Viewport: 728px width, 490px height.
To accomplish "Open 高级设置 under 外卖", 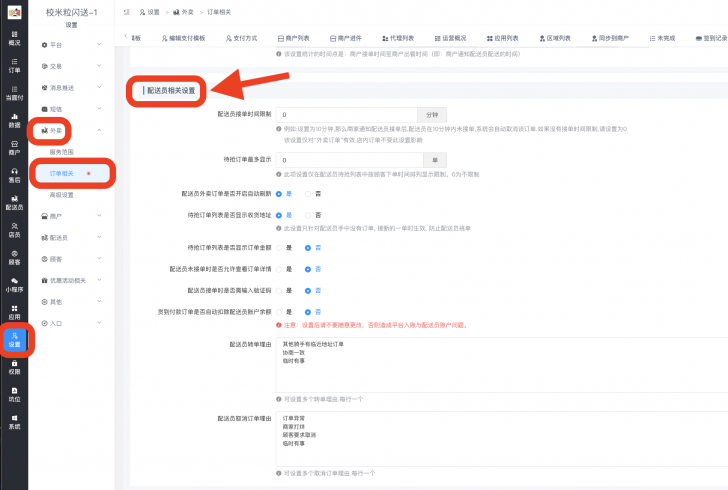I will [62, 195].
